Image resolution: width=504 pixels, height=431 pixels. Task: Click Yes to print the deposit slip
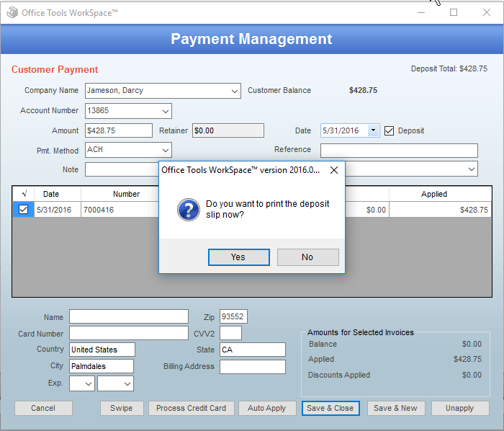click(x=239, y=257)
